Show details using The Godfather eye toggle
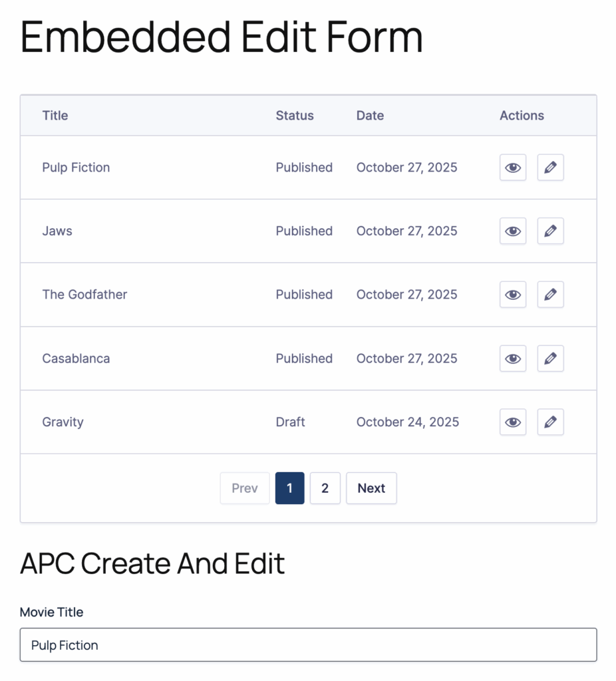Screen dimensions: 616x681 (512, 295)
